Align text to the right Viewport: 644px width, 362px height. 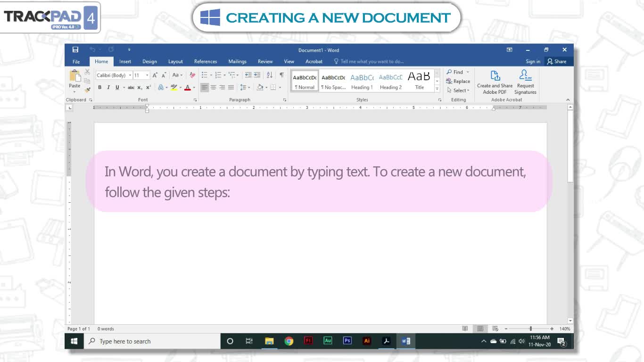(x=222, y=87)
